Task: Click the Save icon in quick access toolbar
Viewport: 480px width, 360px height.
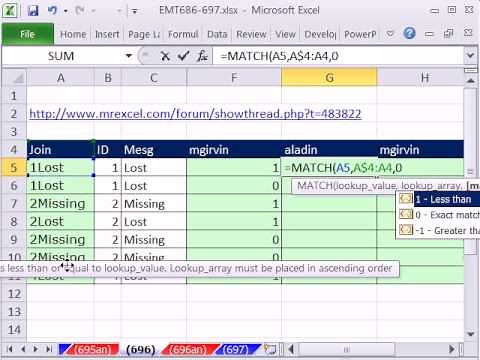Action: [x=33, y=11]
